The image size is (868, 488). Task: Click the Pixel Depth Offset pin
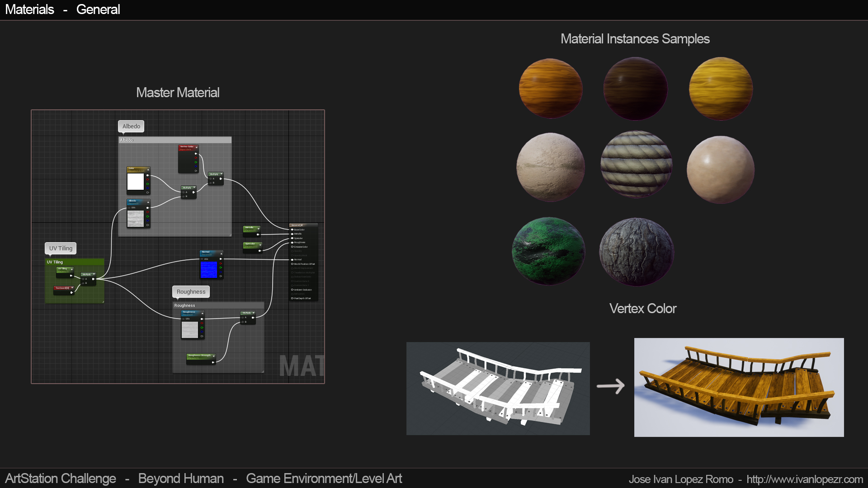click(292, 298)
